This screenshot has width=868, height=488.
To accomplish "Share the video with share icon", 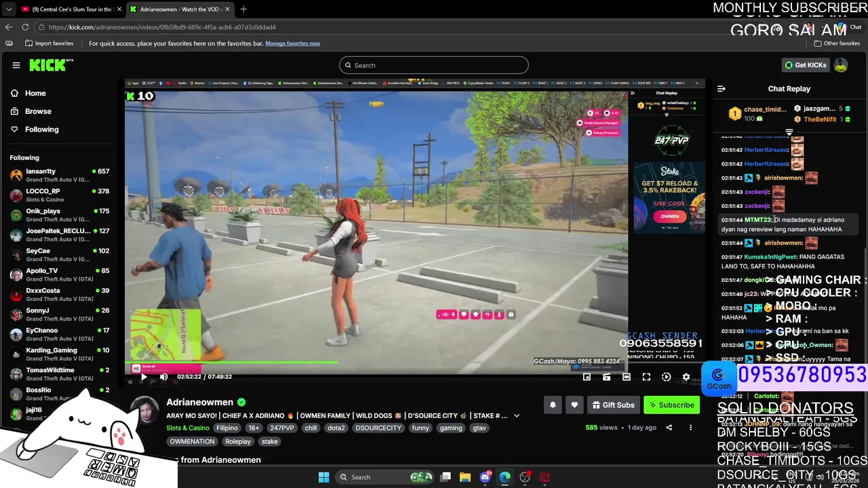I will click(x=669, y=428).
